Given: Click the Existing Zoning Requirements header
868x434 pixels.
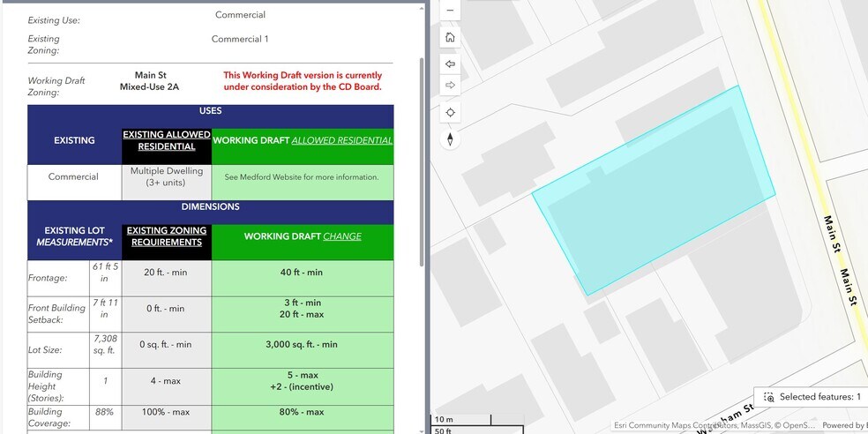Looking at the screenshot, I should [x=166, y=236].
